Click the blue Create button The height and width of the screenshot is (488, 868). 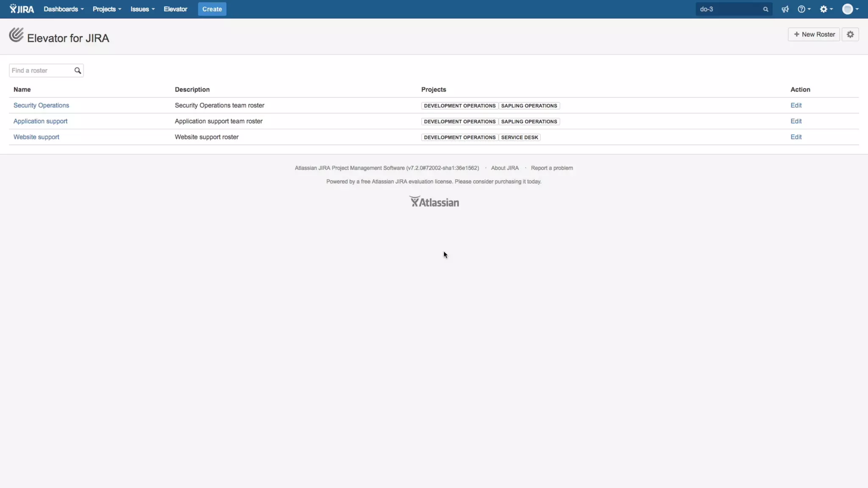pyautogui.click(x=212, y=9)
